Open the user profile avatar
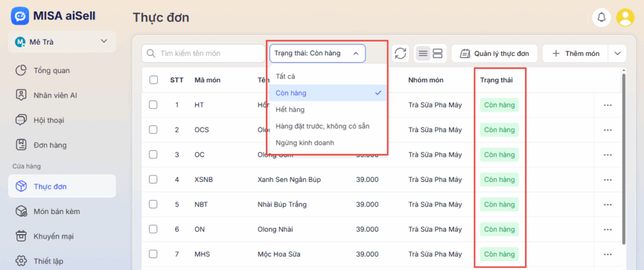The height and width of the screenshot is (270, 644). pyautogui.click(x=625, y=18)
